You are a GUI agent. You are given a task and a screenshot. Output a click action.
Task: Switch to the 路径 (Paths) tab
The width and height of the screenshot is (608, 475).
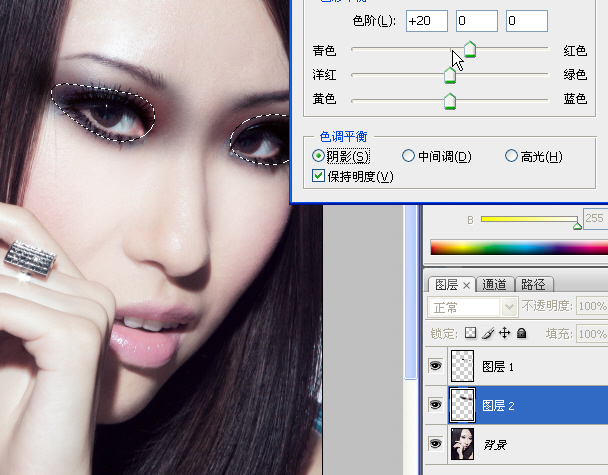point(534,285)
